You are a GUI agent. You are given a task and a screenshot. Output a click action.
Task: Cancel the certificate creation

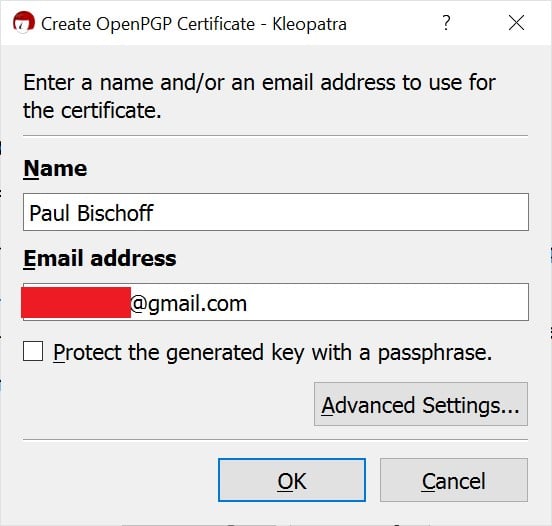click(454, 480)
